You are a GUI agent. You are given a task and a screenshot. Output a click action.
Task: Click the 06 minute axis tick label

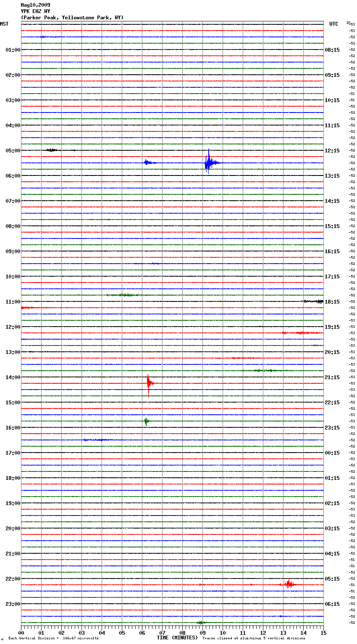tap(142, 633)
